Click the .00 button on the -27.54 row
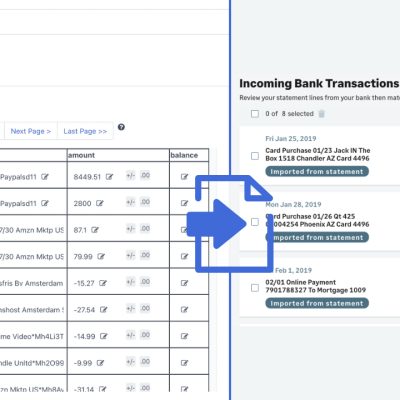 click(x=145, y=308)
